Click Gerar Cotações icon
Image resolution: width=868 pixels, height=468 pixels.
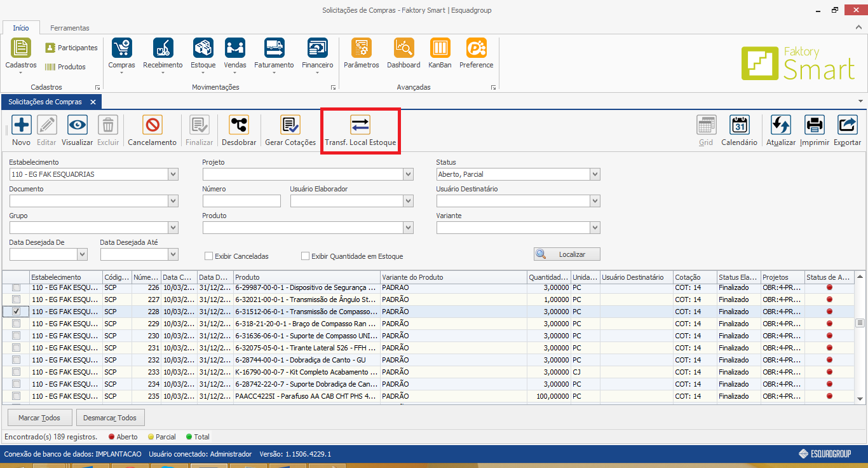(290, 125)
